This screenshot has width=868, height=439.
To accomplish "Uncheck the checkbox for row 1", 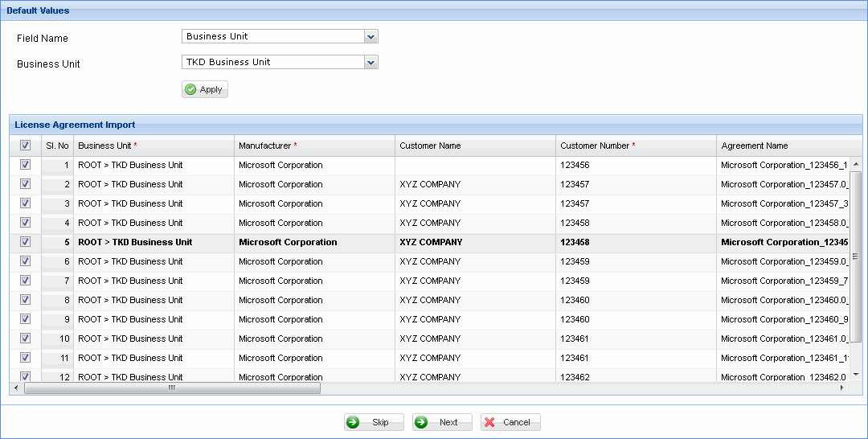I will [x=25, y=165].
